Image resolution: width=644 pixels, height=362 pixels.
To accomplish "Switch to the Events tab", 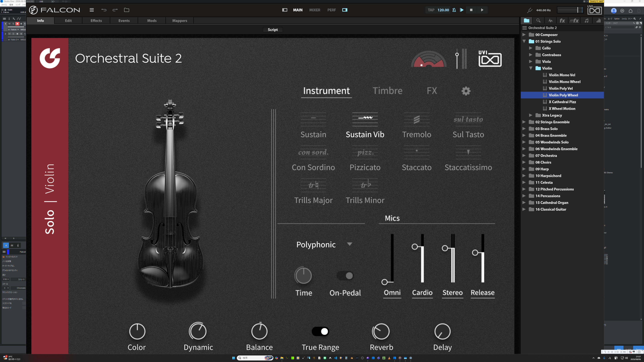I will [x=124, y=21].
